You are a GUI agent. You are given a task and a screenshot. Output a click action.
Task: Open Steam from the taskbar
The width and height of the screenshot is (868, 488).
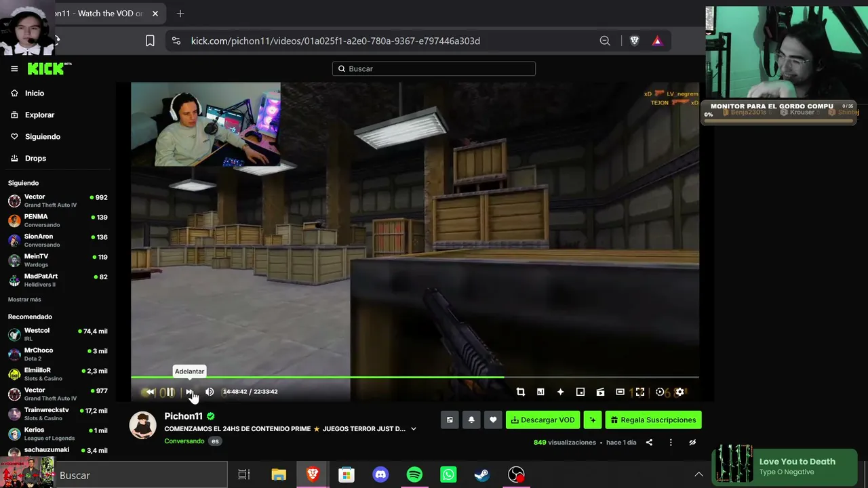(x=482, y=475)
